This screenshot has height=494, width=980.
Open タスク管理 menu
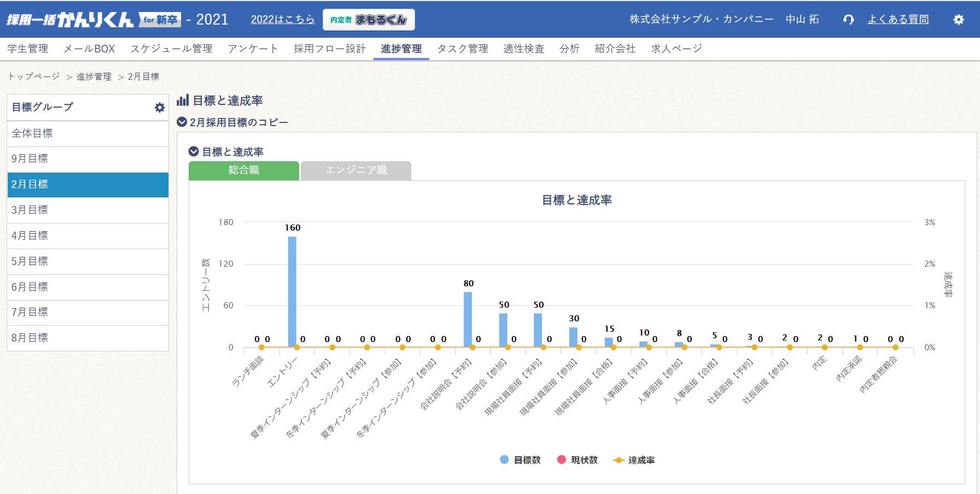pos(463,49)
